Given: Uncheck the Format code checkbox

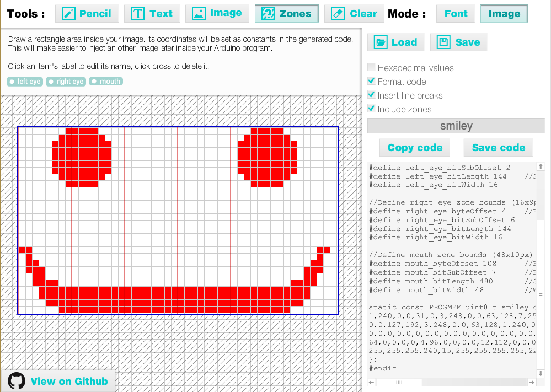Looking at the screenshot, I should [x=371, y=82].
